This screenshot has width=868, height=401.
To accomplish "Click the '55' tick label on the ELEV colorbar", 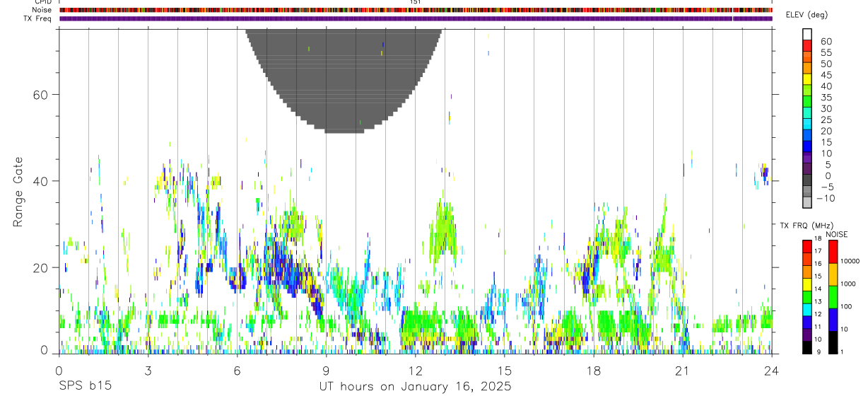I will 826,52.
